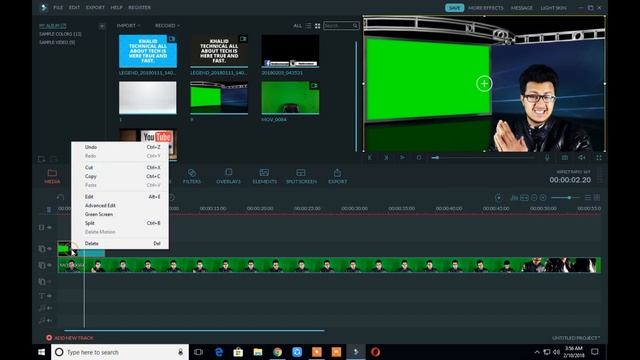Choose Cut from the context menu
The height and width of the screenshot is (360, 640).
pyautogui.click(x=120, y=167)
